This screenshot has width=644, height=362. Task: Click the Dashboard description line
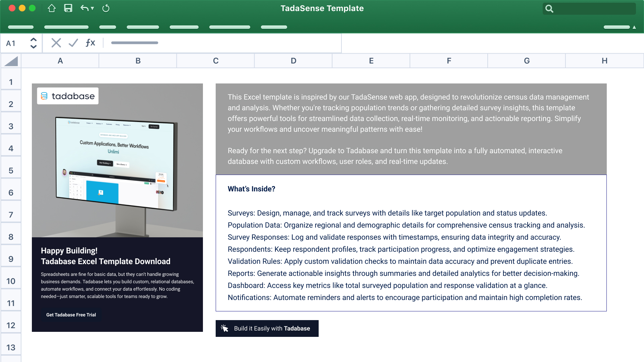pos(387,286)
